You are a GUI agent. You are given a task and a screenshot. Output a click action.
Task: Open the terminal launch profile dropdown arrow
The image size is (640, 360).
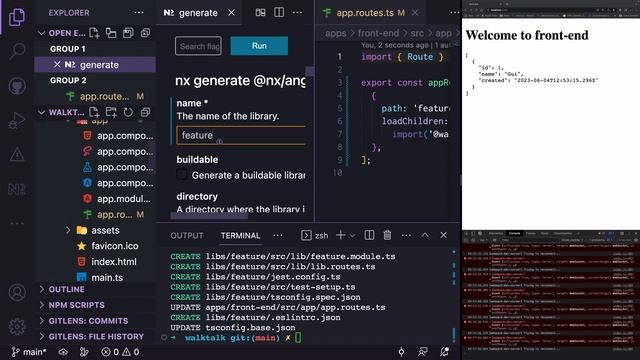tap(353, 236)
